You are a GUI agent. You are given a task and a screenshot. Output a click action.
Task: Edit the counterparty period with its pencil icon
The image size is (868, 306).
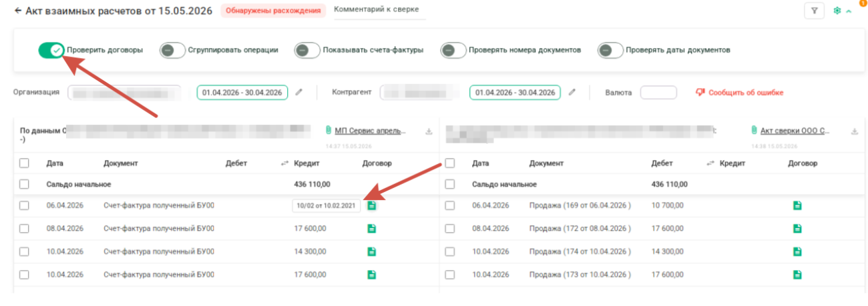click(x=572, y=93)
